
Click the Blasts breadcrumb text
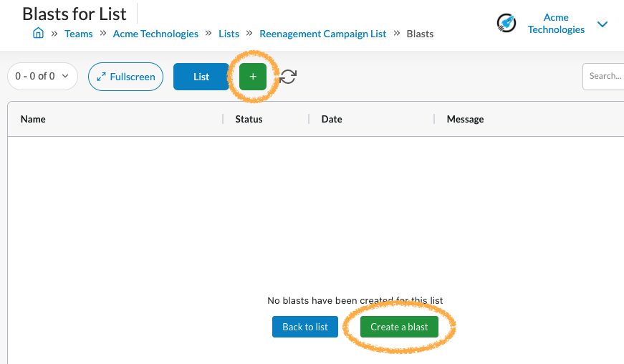(420, 34)
